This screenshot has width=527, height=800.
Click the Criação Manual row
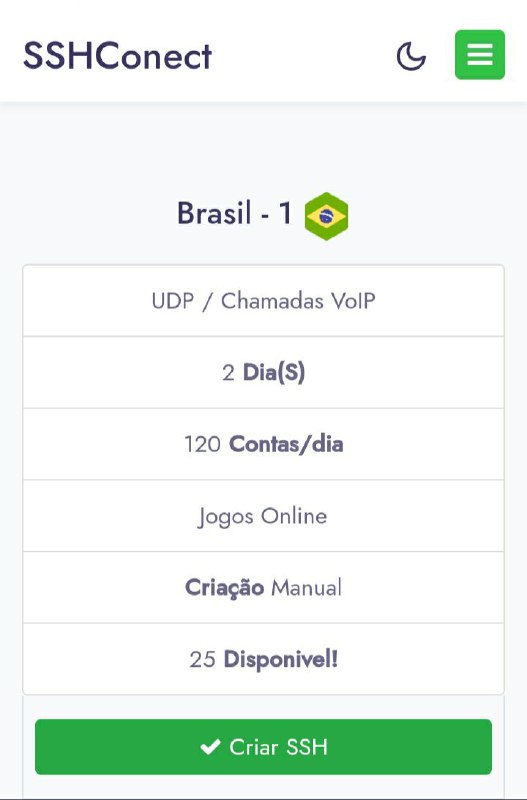[263, 587]
